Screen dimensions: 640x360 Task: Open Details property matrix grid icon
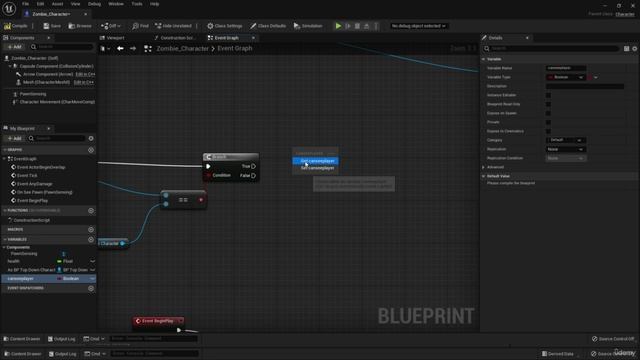click(x=627, y=49)
